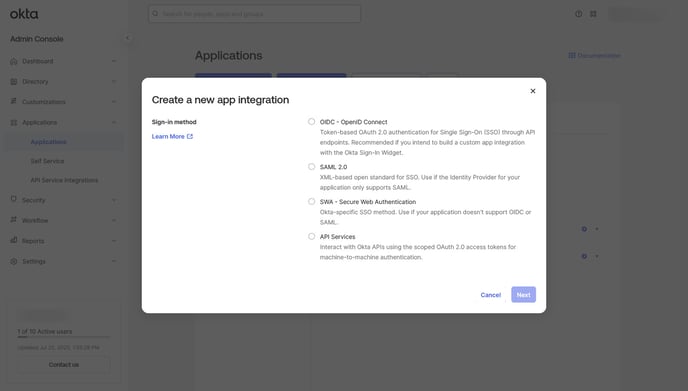Expand the Directory chevron
The image size is (688, 391).
(114, 82)
